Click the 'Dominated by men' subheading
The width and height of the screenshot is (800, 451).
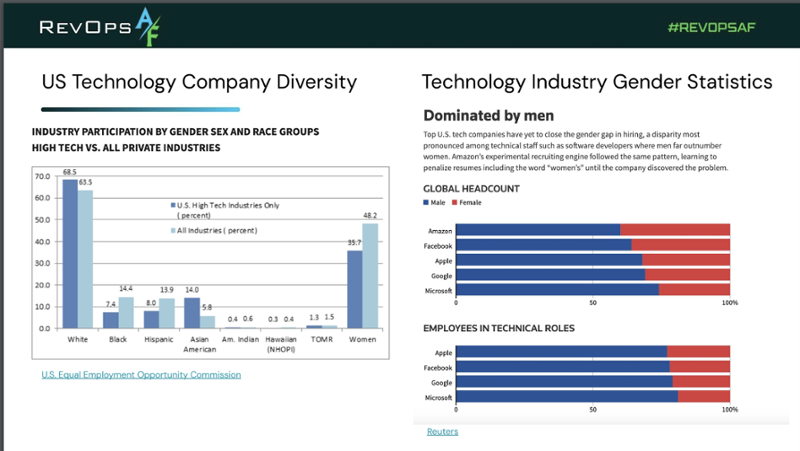(488, 115)
